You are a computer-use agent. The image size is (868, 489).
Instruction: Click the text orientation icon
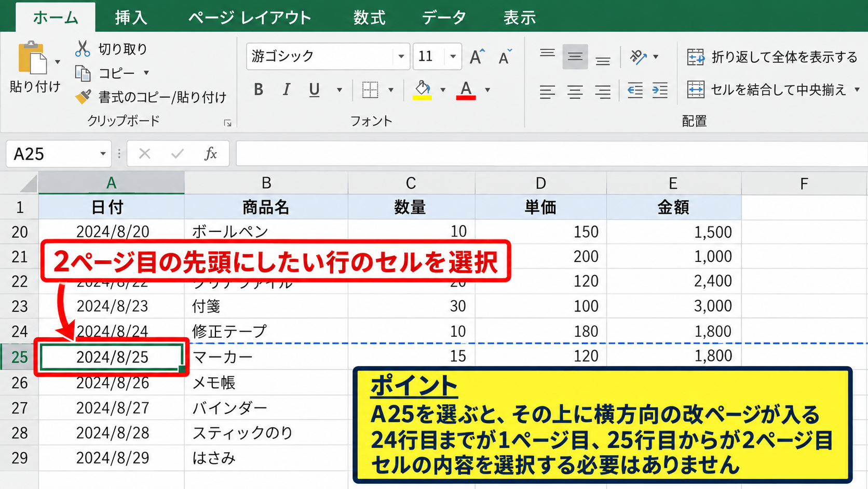(638, 57)
